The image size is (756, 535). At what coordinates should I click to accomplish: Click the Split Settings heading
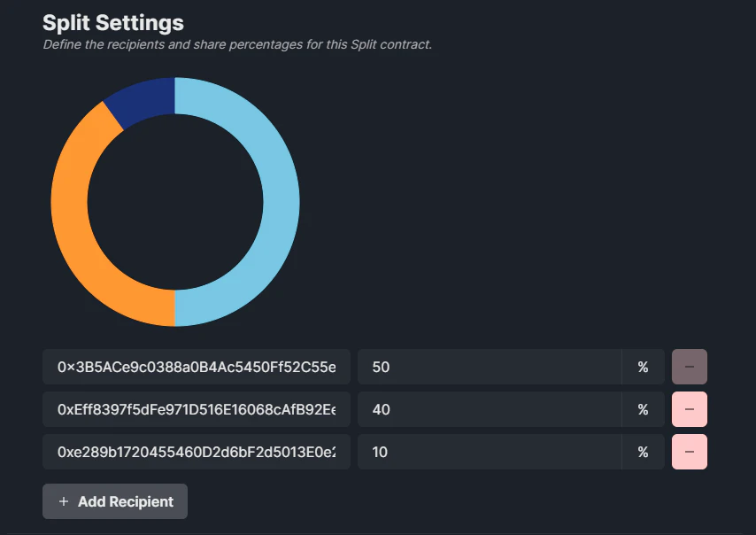point(113,23)
